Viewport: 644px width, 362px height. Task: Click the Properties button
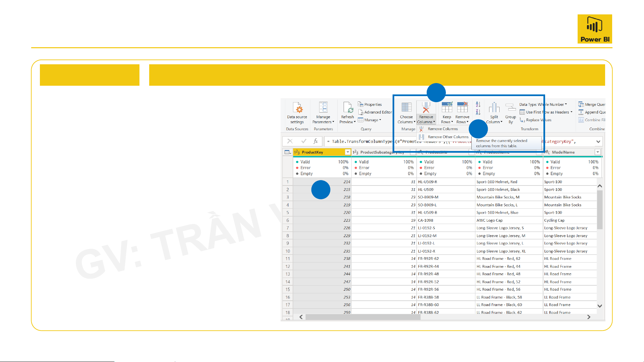tap(370, 104)
